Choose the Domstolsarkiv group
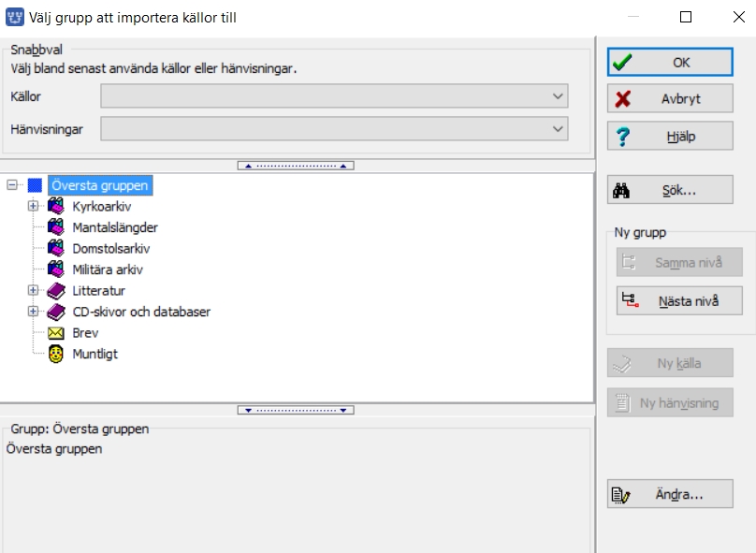 [x=111, y=249]
